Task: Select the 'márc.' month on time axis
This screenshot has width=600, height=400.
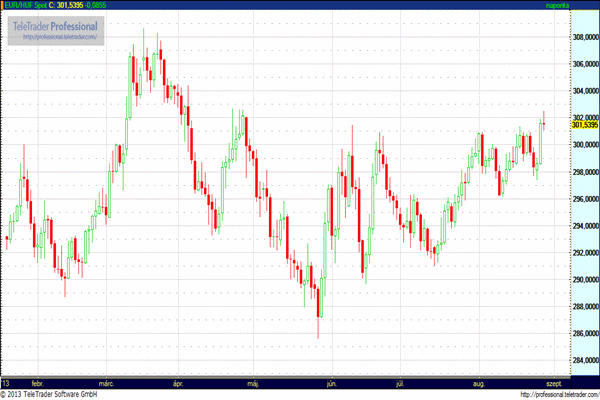Action: pyautogui.click(x=106, y=382)
